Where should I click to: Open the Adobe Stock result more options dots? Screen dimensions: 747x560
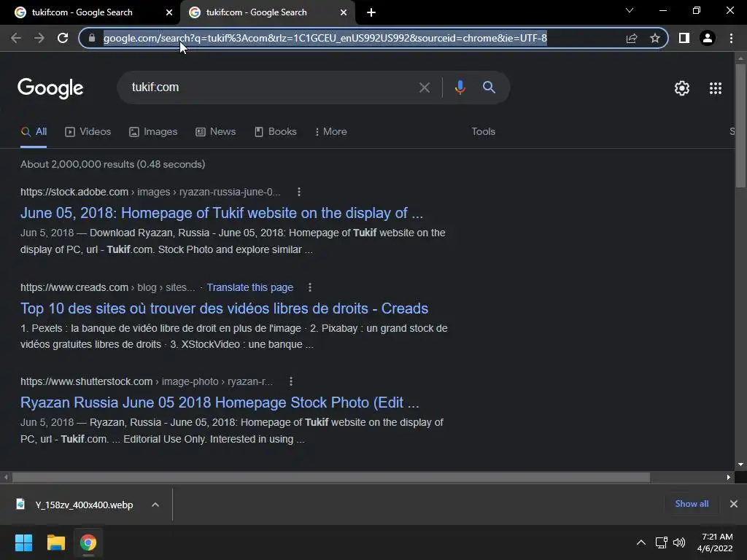tap(298, 192)
